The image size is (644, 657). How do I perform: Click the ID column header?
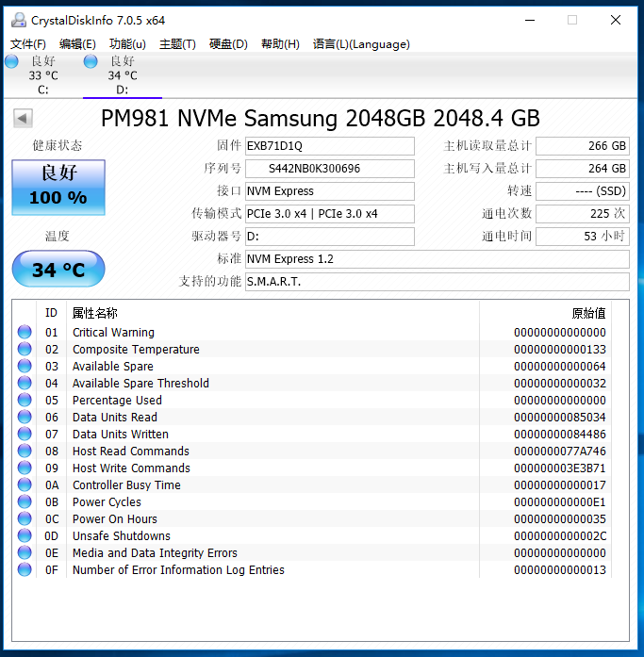(51, 313)
